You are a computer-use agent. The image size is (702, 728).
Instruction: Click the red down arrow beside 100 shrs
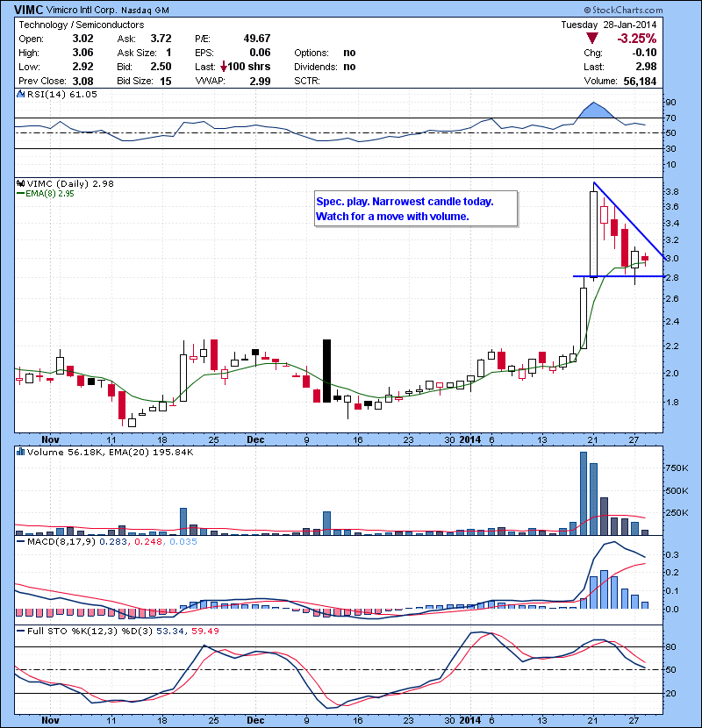[224, 67]
